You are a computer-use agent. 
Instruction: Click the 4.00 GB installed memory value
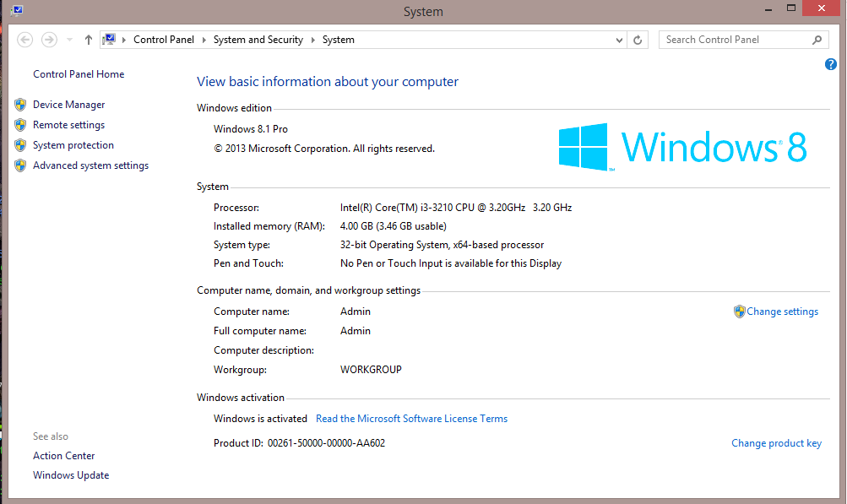coord(394,226)
